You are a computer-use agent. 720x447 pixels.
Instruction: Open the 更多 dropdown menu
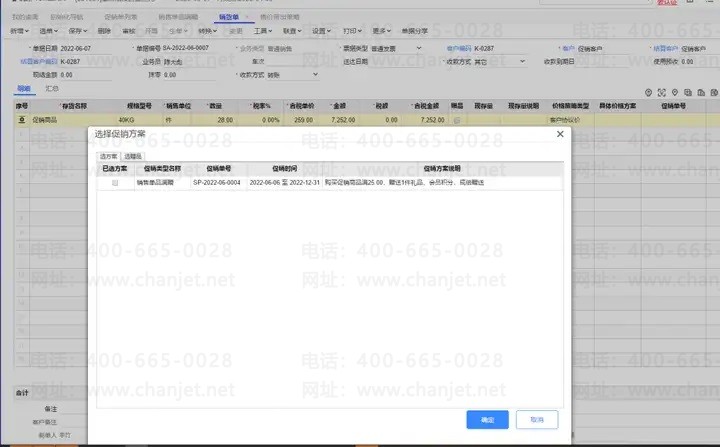(382, 31)
